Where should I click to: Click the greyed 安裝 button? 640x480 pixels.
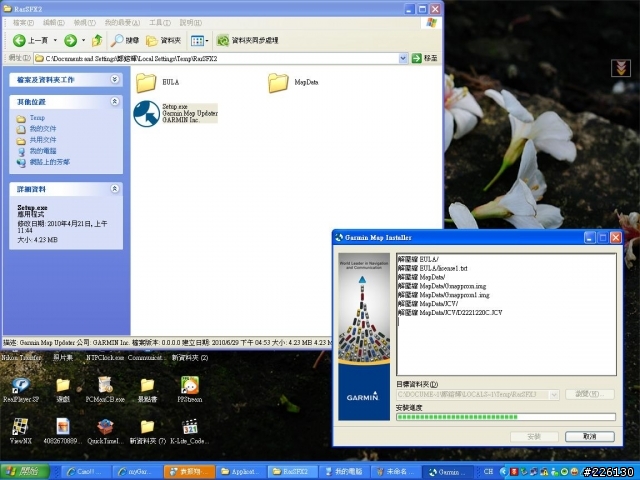click(x=534, y=436)
